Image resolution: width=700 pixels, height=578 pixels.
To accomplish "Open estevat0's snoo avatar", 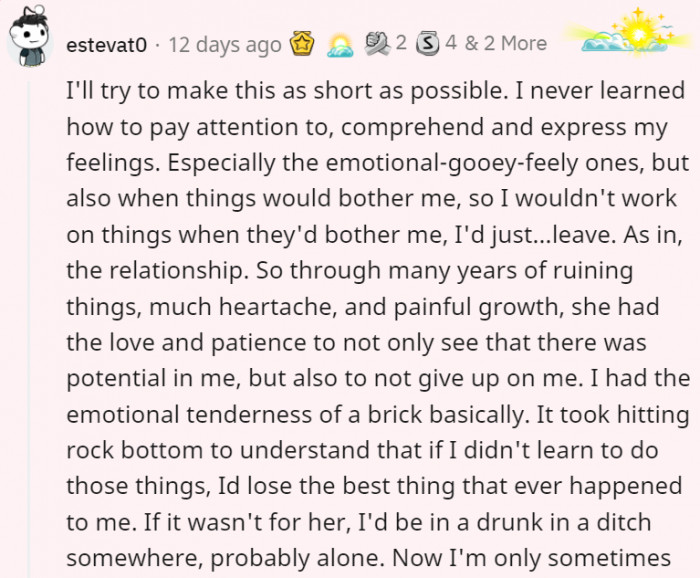I will 29,40.
